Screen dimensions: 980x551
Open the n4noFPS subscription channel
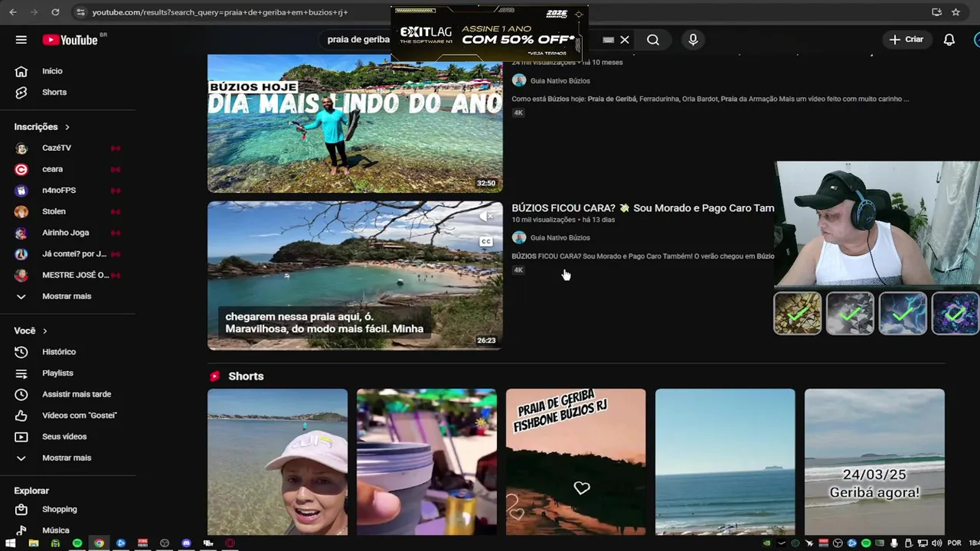[x=59, y=190]
